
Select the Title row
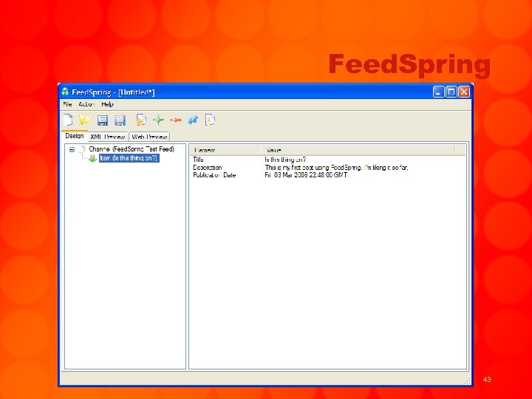coord(327,160)
